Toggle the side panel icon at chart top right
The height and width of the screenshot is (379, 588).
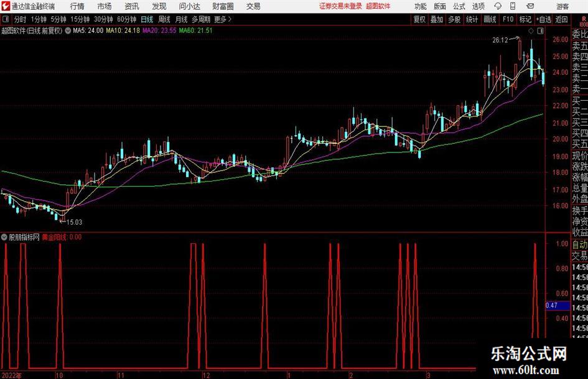tap(540, 31)
